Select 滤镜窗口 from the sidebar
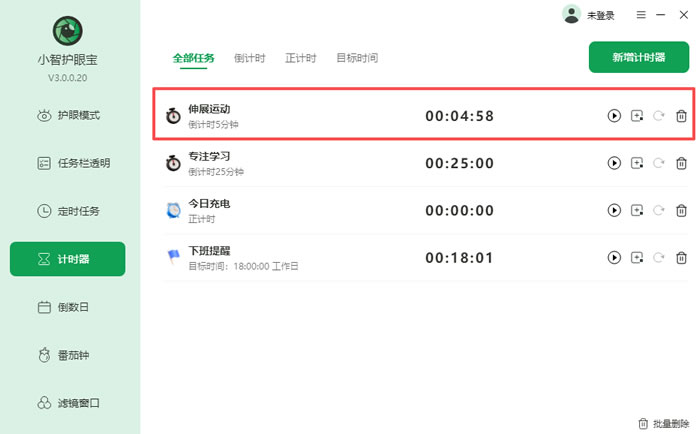Screen dimensions: 700x434 coord(68,403)
